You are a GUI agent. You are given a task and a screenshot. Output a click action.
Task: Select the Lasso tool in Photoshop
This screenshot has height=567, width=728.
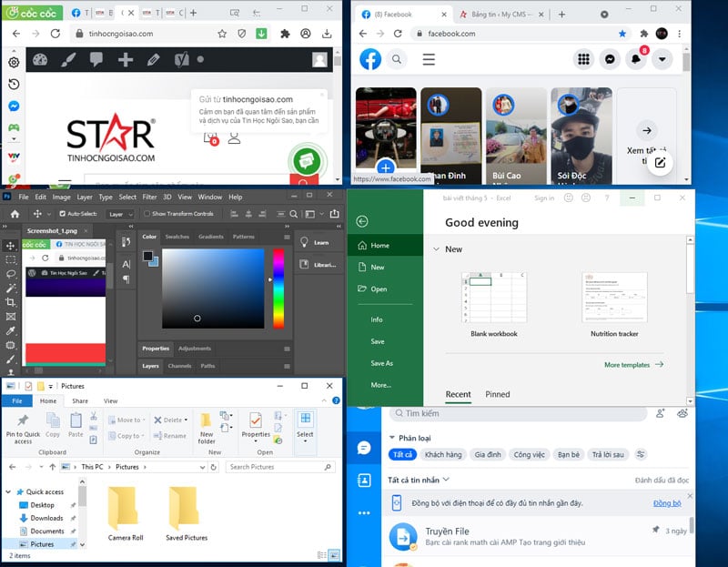pos(10,274)
